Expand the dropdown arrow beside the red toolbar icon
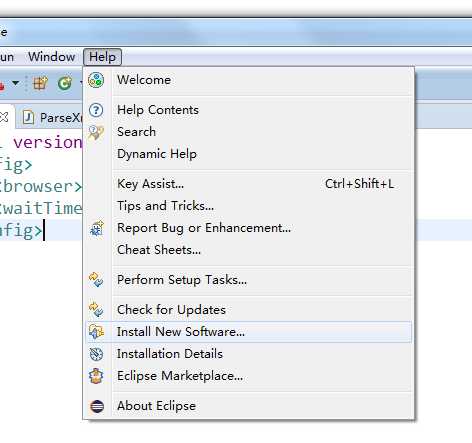472x443 pixels. click(x=15, y=83)
